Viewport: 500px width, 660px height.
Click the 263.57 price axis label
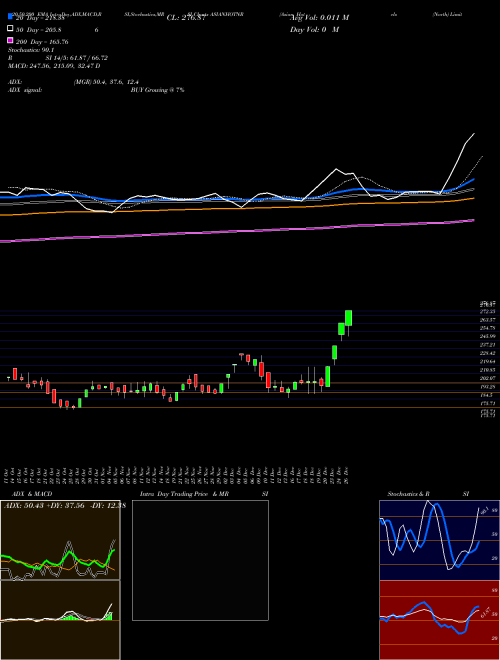[x=487, y=320]
